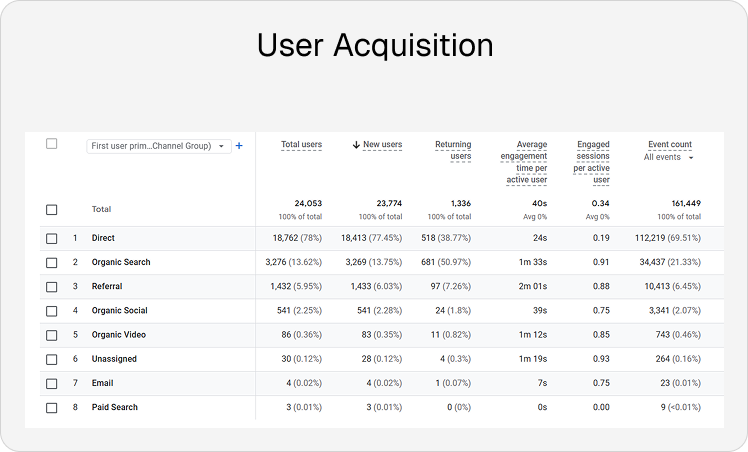Enable the Paid Search row checkbox
The image size is (748, 452).
coord(52,408)
